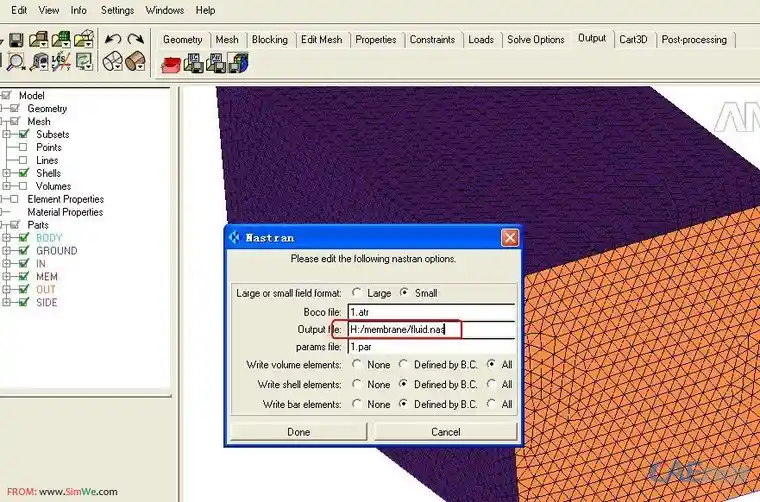The width and height of the screenshot is (760, 502).
Task: Close the Nastran dialog with the X
Action: (x=509, y=237)
